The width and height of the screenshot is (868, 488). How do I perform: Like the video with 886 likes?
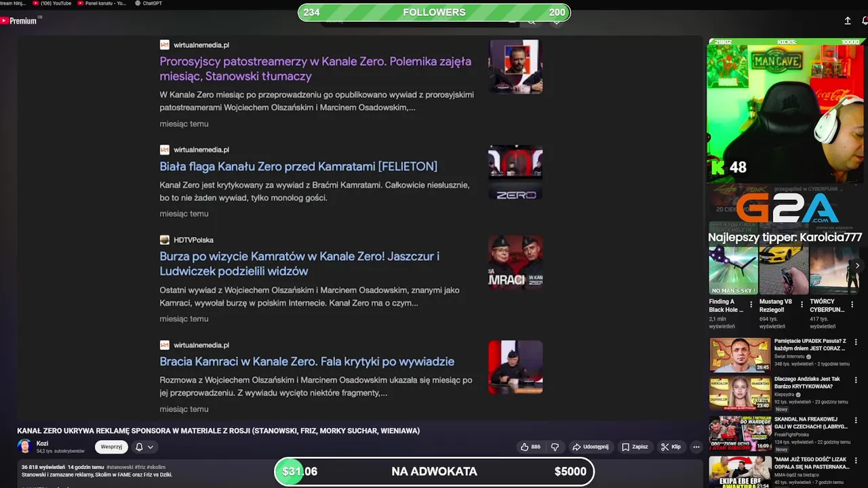(x=530, y=447)
